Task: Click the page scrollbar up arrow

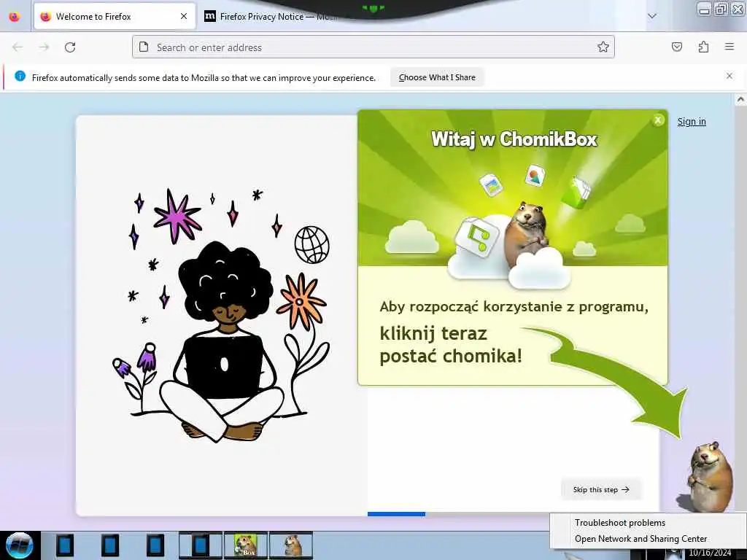Action: coord(740,99)
